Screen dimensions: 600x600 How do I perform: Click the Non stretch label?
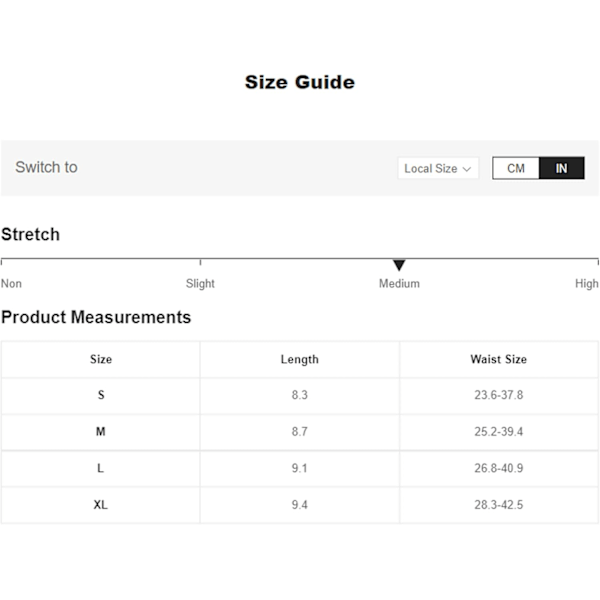[x=11, y=284]
